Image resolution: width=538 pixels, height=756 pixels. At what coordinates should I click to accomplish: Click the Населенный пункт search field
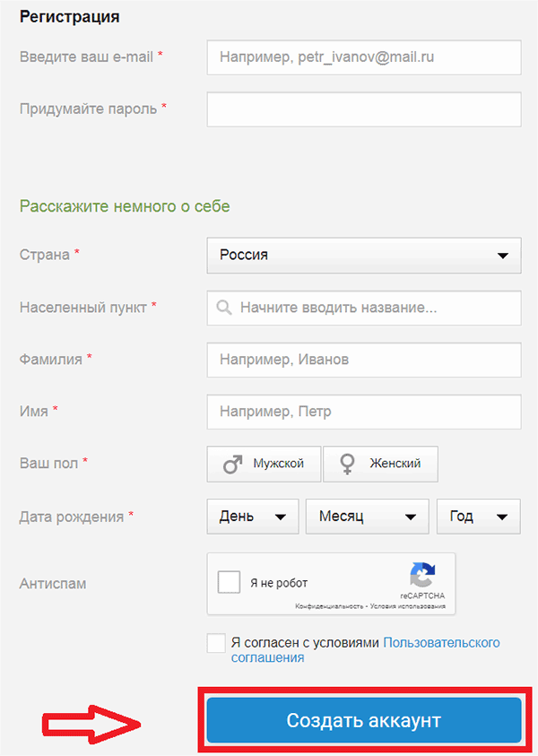coord(364,308)
